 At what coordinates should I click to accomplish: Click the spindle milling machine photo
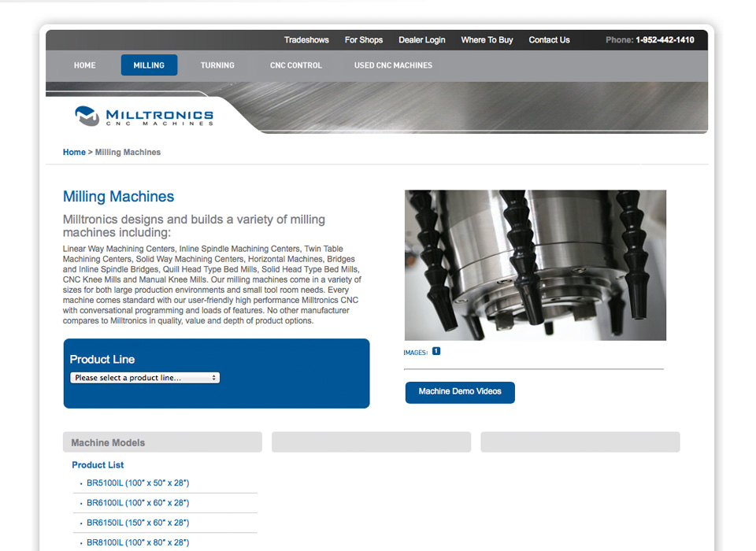coord(535,265)
